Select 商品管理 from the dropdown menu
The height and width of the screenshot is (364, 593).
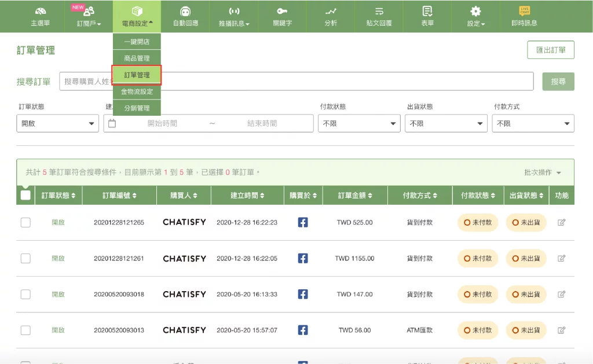tap(137, 58)
